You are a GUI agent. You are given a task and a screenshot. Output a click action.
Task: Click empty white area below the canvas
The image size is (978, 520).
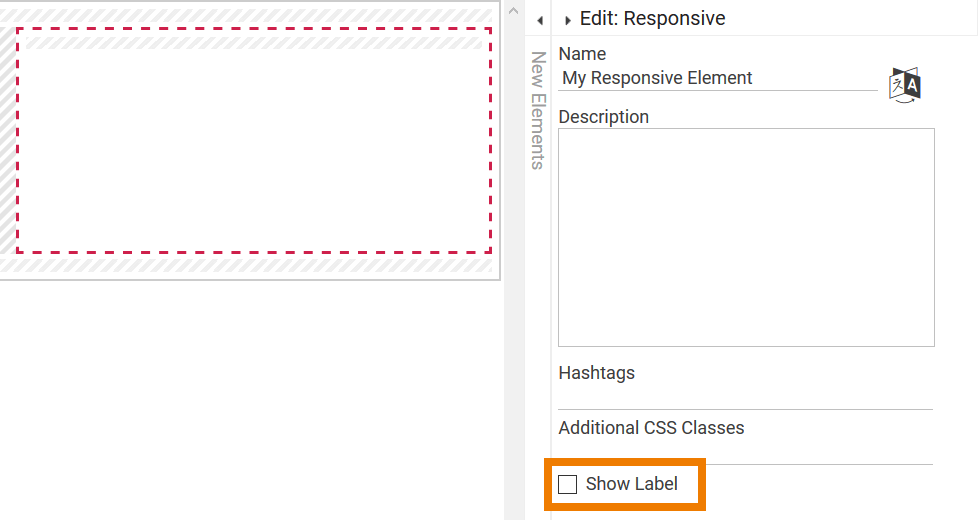pyautogui.click(x=250, y=400)
